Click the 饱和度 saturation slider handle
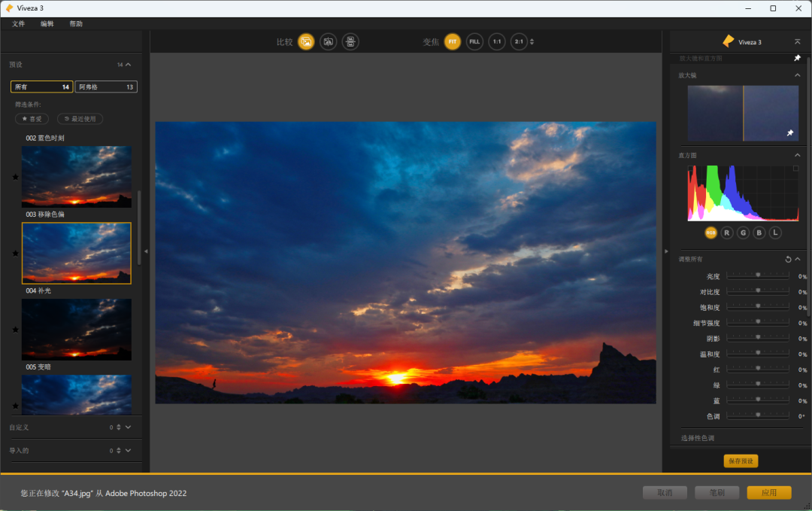The width and height of the screenshot is (812, 511). coord(758,306)
